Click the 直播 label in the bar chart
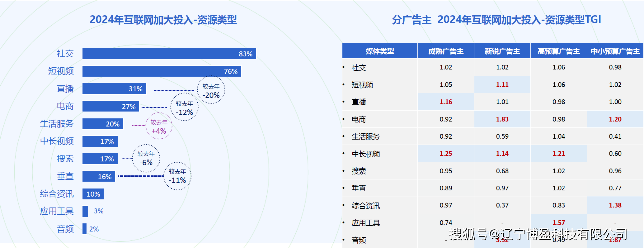This screenshot has width=644, height=248. point(65,89)
